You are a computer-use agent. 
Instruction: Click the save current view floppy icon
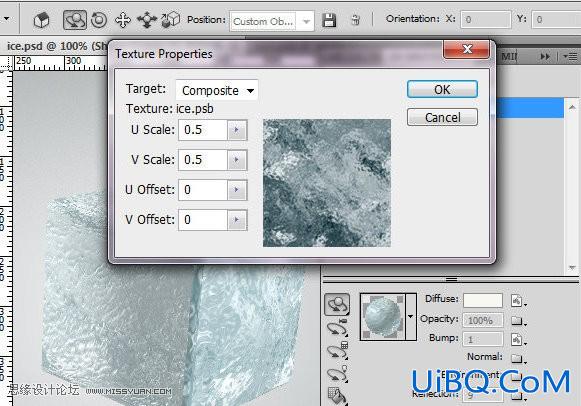tap(329, 20)
